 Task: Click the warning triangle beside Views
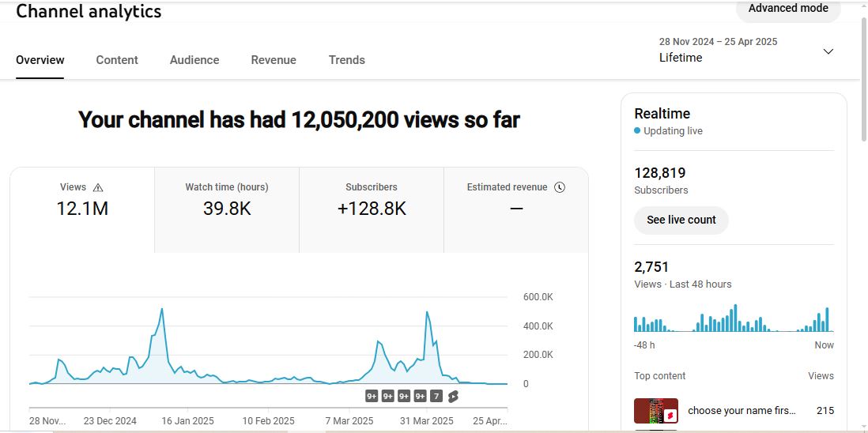[x=98, y=188]
